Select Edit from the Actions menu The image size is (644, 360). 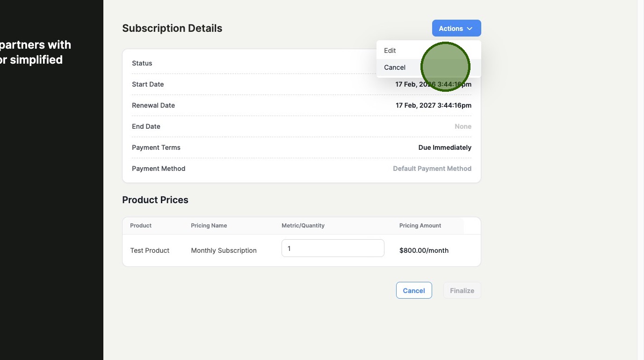390,51
